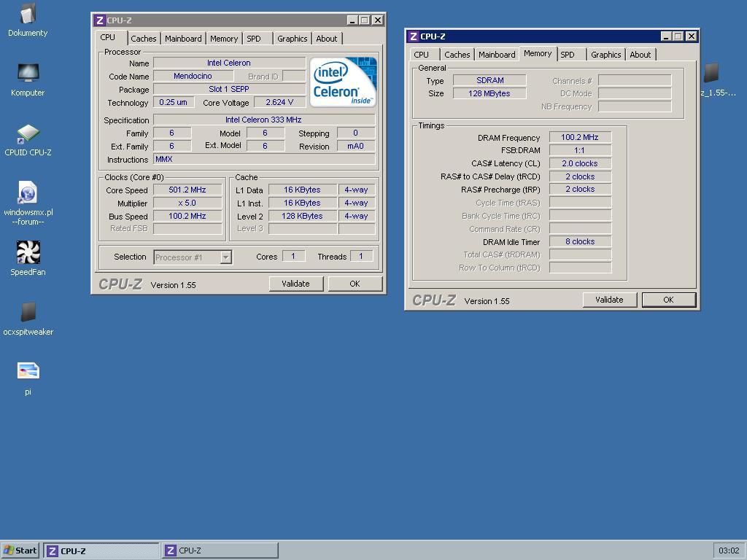Open About tab in right CPU-Z window
Screen dimensions: 747x560
(x=640, y=55)
